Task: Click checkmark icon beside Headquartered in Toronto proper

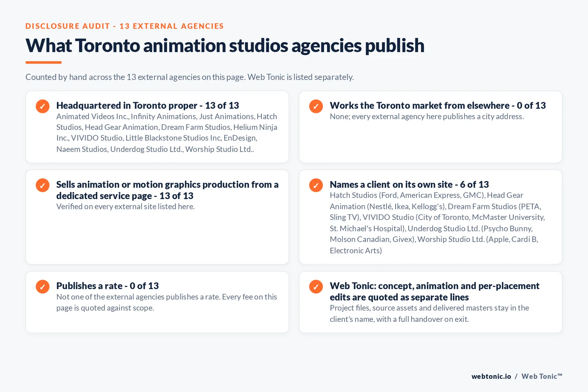Action: tap(43, 106)
